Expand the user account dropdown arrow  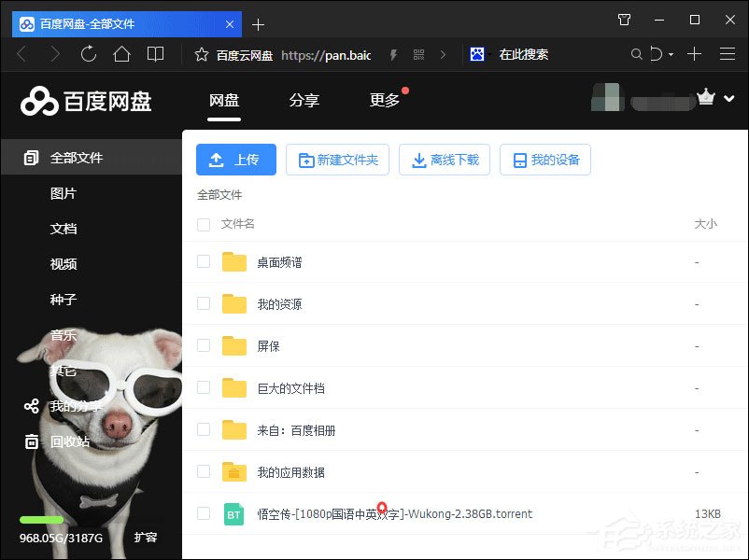[729, 98]
